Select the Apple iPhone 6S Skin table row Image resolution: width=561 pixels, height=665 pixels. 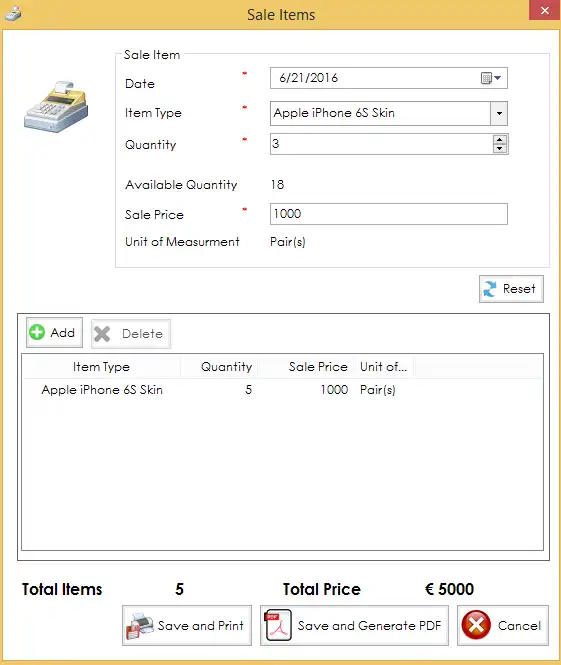point(282,390)
